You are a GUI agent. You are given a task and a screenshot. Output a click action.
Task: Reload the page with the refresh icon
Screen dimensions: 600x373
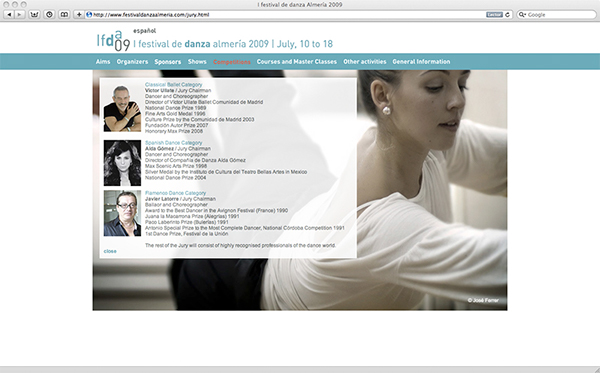pyautogui.click(x=508, y=15)
